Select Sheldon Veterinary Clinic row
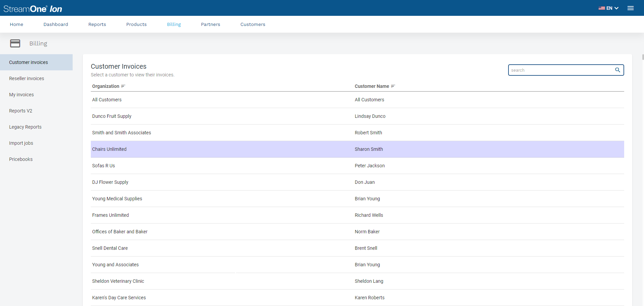 coord(357,281)
